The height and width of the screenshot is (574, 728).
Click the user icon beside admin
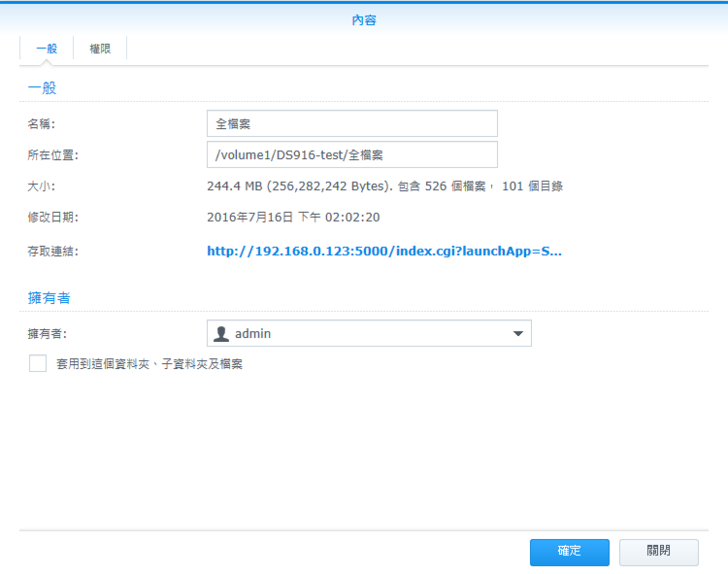[x=222, y=334]
